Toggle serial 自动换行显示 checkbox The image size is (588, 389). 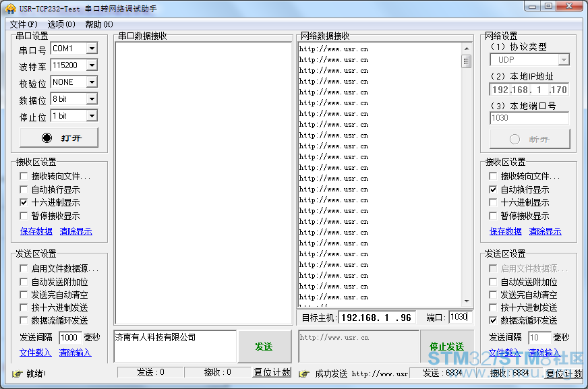point(24,189)
